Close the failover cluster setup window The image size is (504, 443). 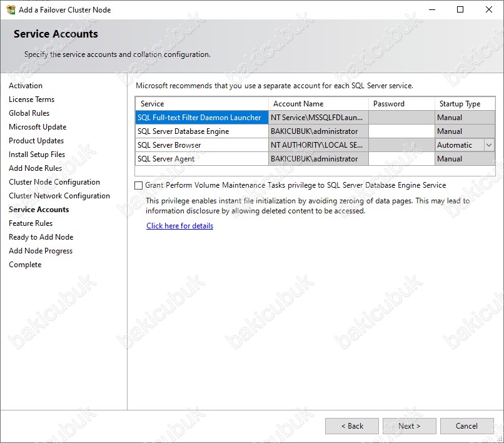click(489, 9)
